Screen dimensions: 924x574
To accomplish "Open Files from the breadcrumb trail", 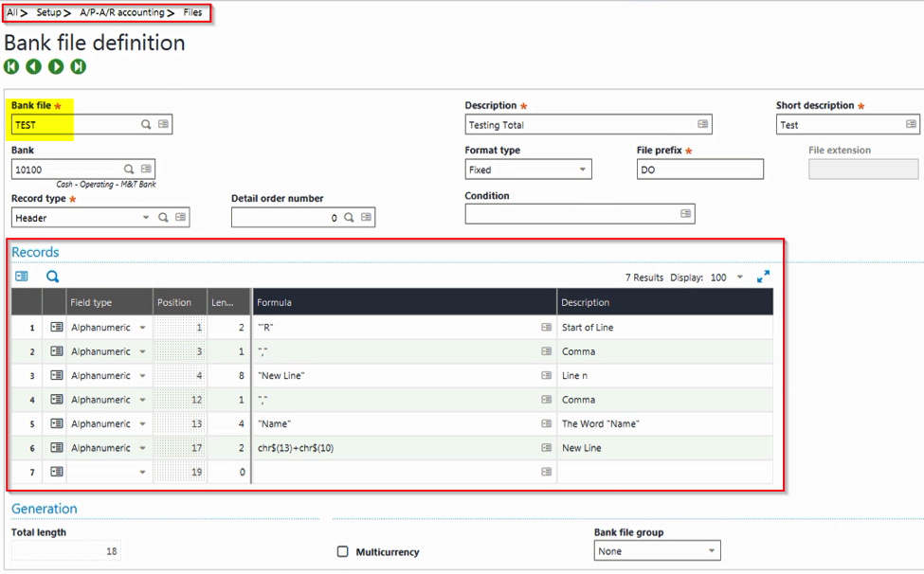I will coord(191,12).
